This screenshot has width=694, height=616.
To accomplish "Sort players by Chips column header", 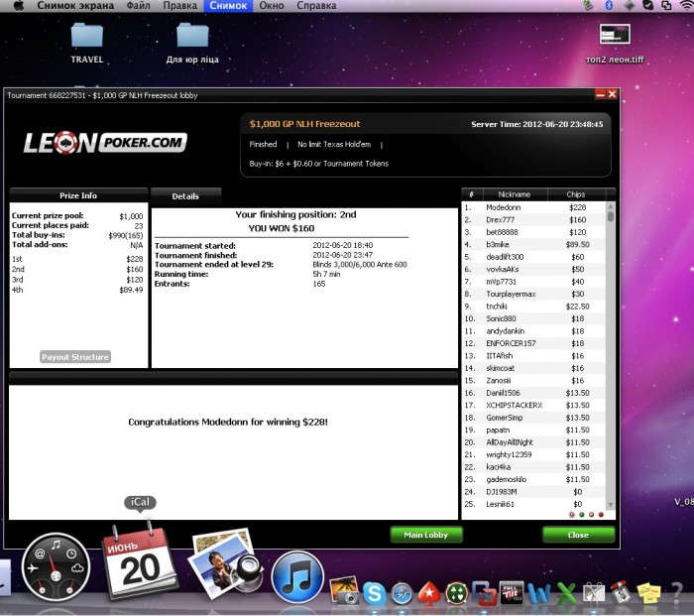I will (576, 194).
